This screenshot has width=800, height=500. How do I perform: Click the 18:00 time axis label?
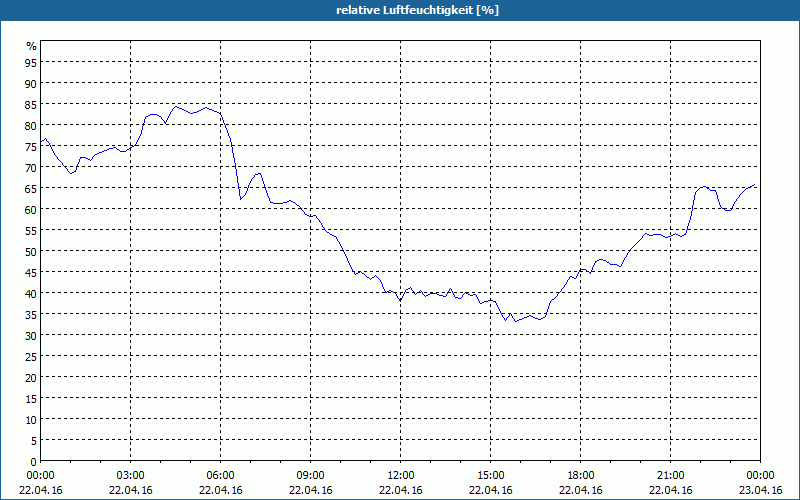581,475
